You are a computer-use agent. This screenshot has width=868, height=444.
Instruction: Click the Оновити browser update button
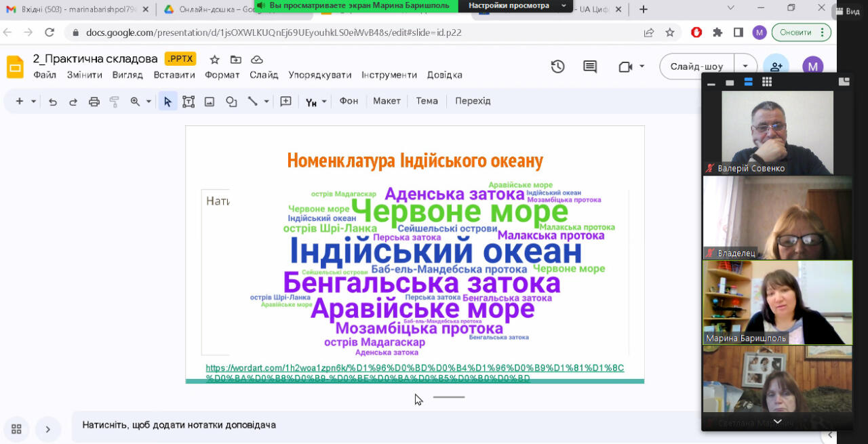pos(802,33)
